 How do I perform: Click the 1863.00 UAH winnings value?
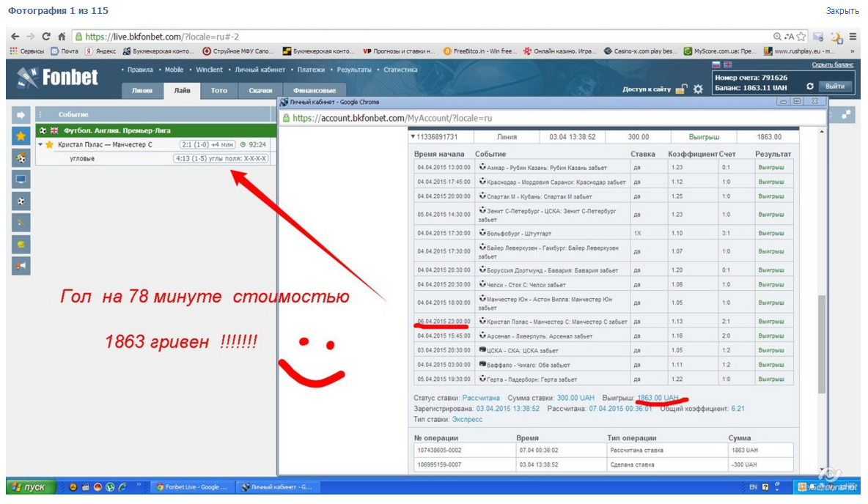[658, 398]
